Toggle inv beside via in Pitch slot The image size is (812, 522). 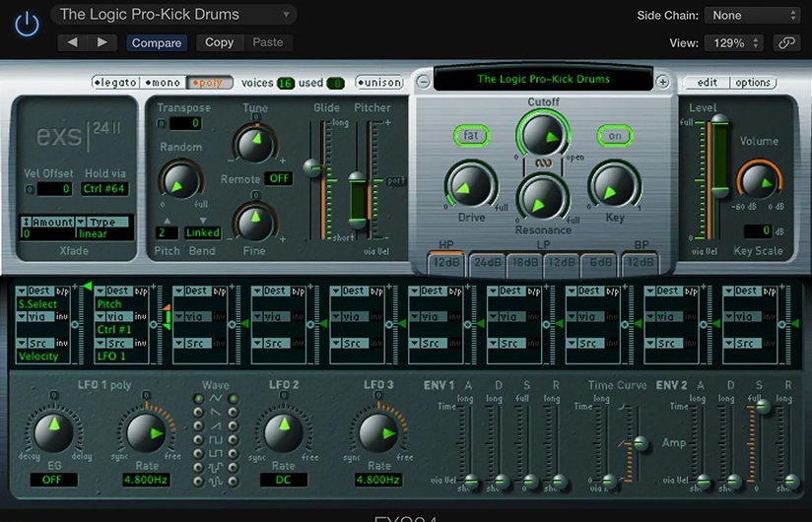pos(140,316)
